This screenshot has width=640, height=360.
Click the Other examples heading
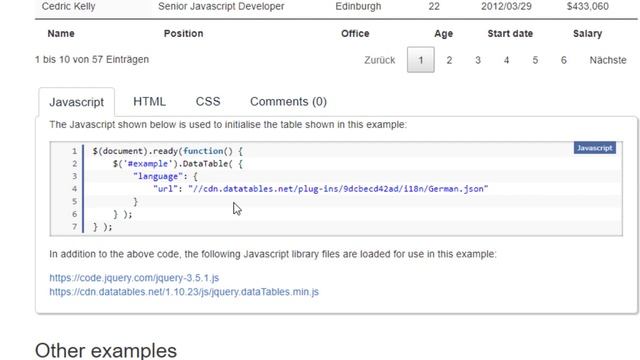106,351
